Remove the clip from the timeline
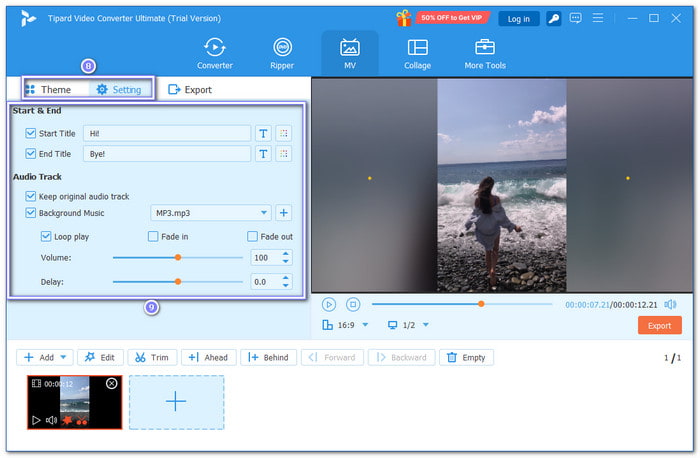The width and height of the screenshot is (700, 458). pos(112,383)
